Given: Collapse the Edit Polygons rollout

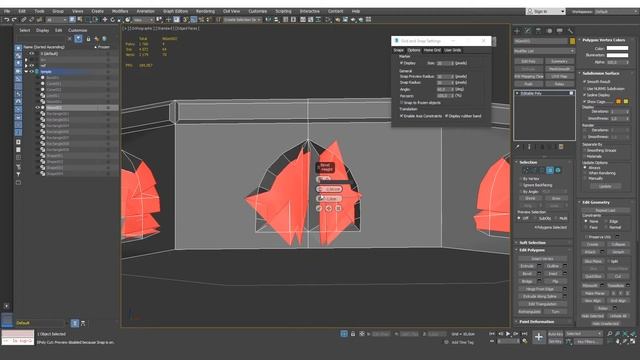Looking at the screenshot, I should [x=544, y=250].
